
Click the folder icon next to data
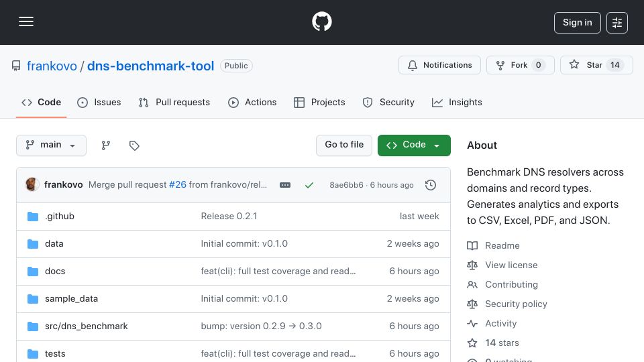click(33, 244)
